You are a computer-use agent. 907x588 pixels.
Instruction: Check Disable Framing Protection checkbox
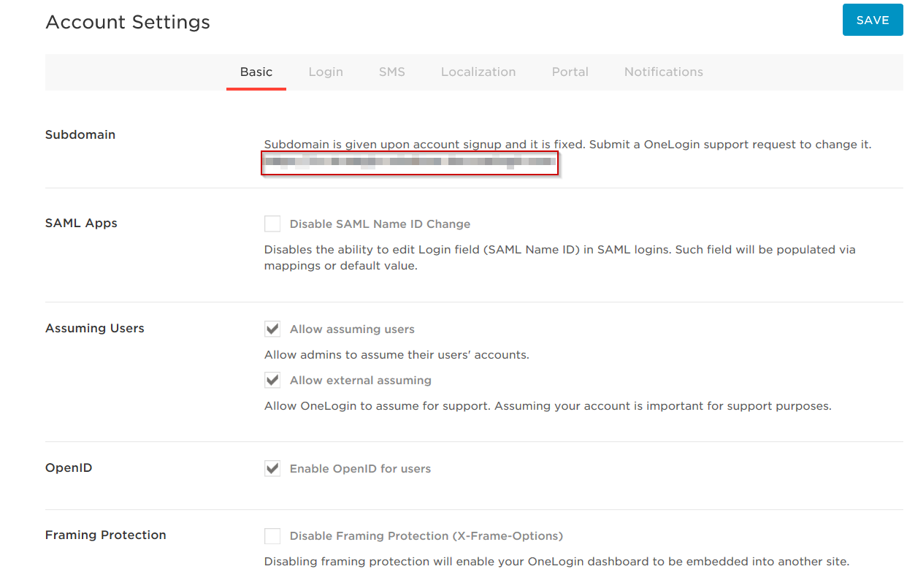tap(272, 536)
